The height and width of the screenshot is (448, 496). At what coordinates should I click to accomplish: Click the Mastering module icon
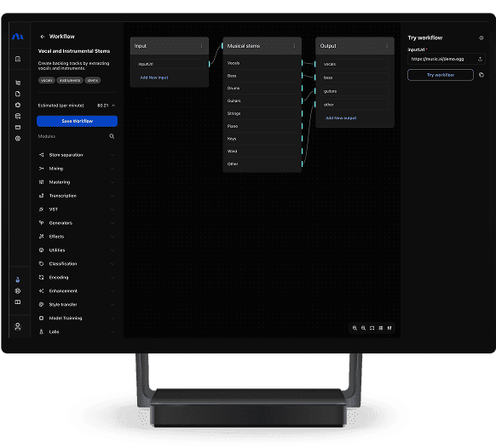(x=41, y=182)
